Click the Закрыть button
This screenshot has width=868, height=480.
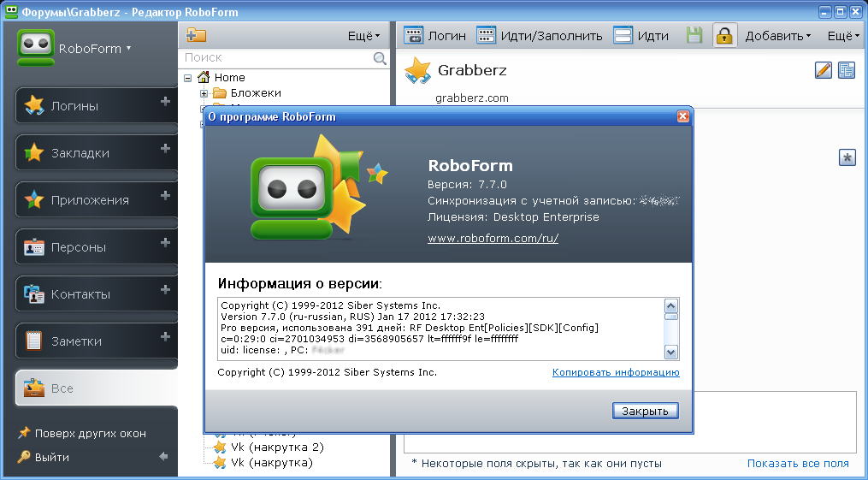point(645,411)
